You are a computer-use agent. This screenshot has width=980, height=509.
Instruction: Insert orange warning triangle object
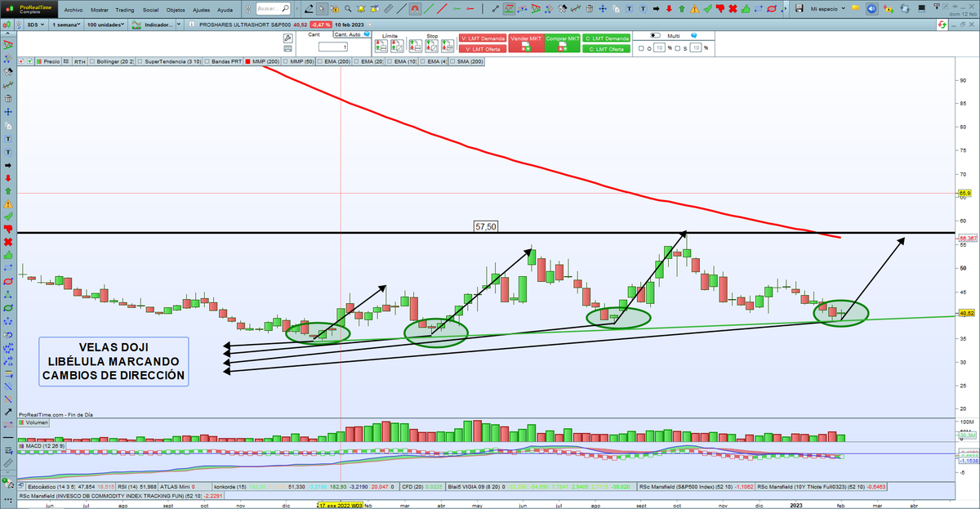tap(694, 8)
